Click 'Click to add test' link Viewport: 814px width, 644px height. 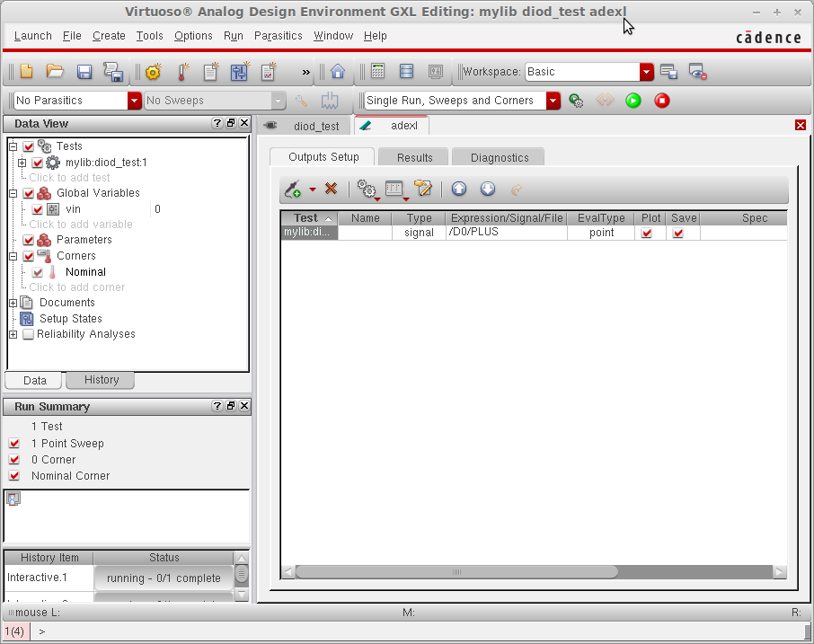pyautogui.click(x=69, y=178)
